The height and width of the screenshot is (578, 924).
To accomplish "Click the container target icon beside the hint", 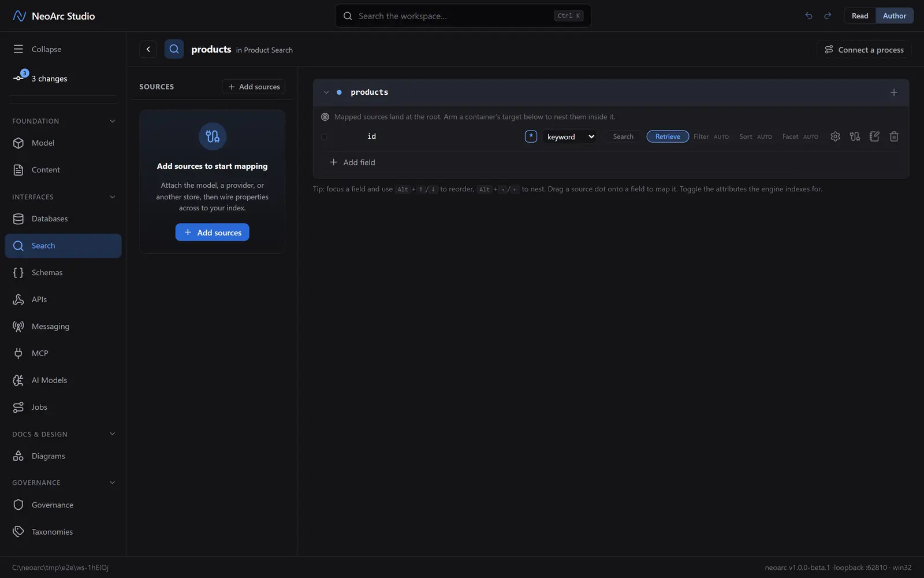I will tap(325, 117).
